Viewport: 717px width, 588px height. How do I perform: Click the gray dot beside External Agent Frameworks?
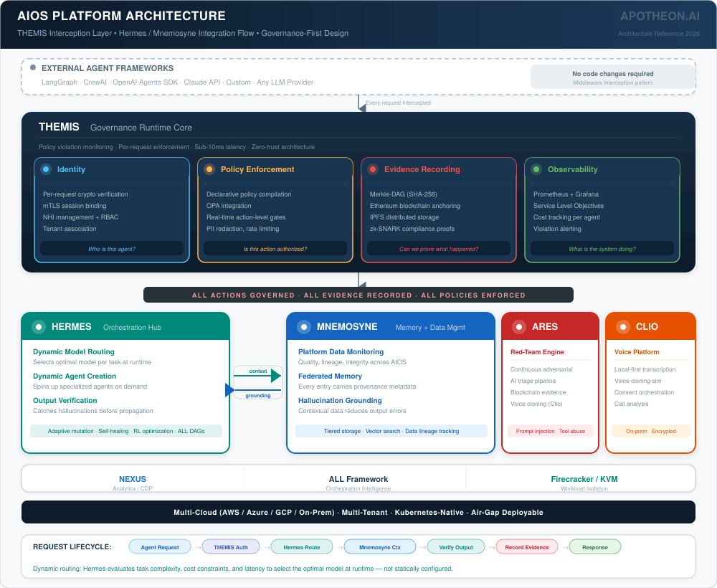33,67
